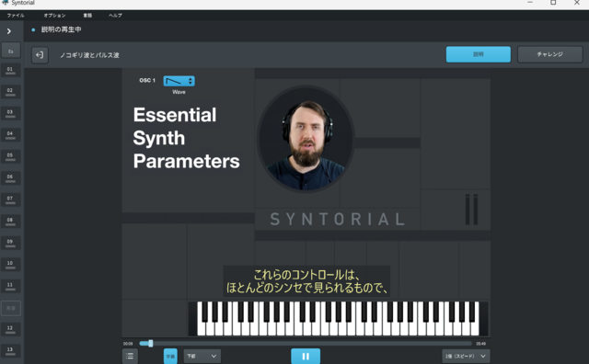Select lesson 05 in the sidebar

click(10, 156)
